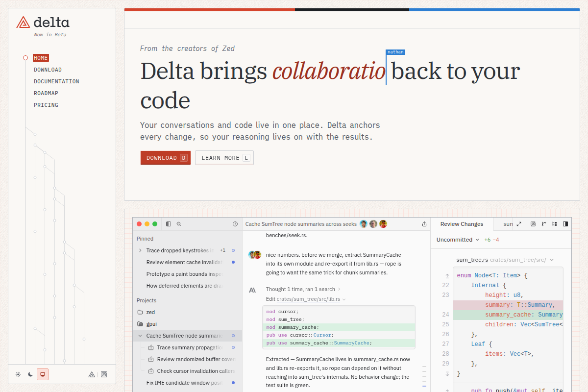Click the robot icon beside 'Trace summary propagatio'

pos(151,347)
